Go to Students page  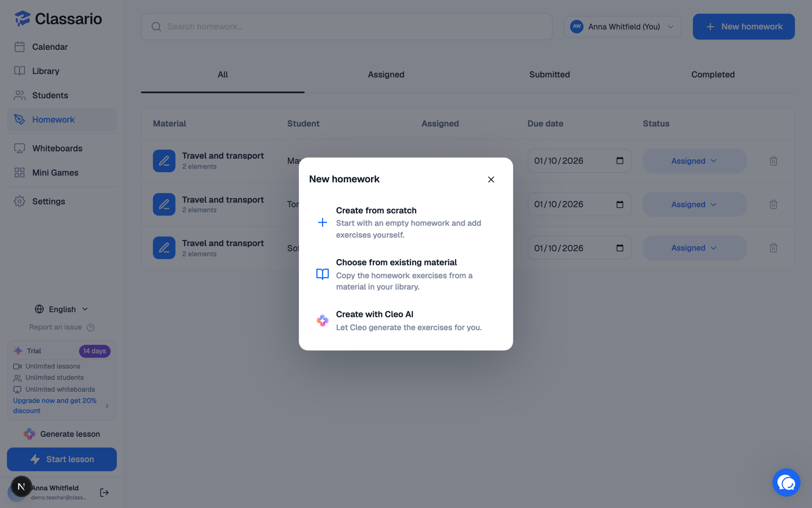(61, 95)
